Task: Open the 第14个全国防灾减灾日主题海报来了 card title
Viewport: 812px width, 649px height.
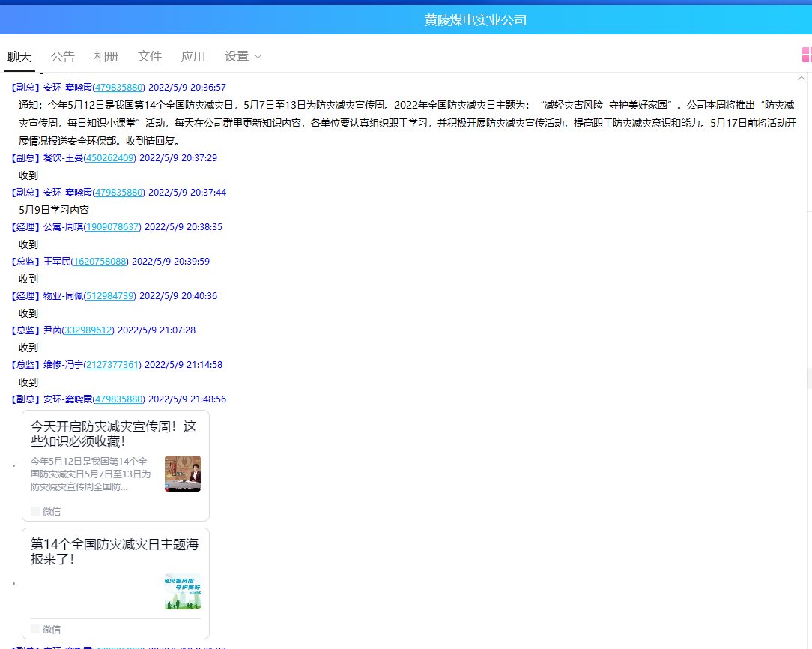Action: (115, 552)
